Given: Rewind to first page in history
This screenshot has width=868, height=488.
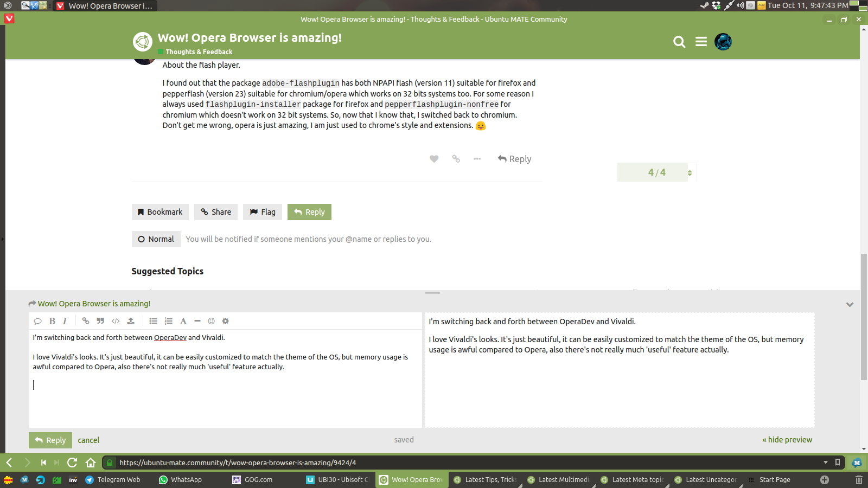Looking at the screenshot, I should [x=43, y=463].
